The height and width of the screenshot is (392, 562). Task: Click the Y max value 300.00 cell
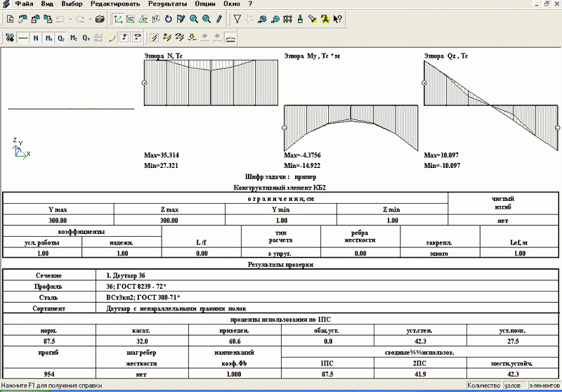coord(58,220)
